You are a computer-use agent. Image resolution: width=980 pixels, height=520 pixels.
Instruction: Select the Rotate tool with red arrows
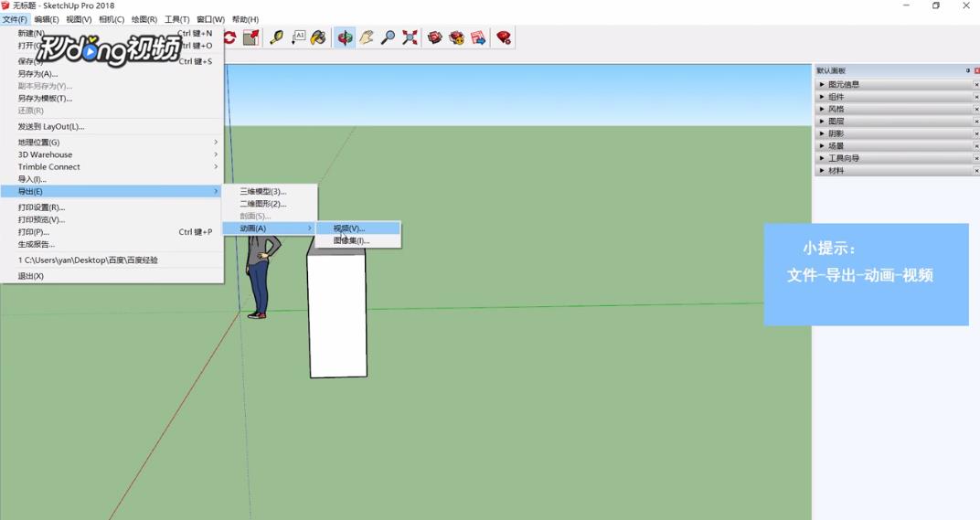[230, 37]
